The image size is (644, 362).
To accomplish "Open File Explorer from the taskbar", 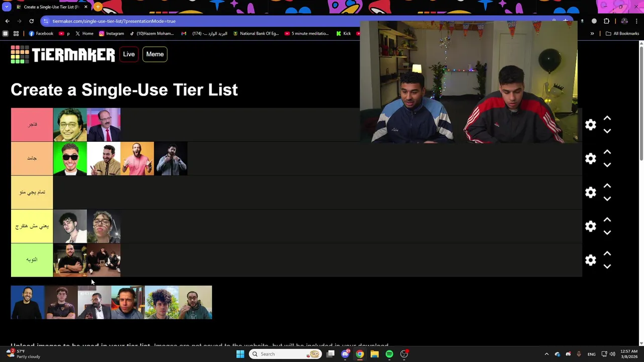I will [x=374, y=354].
